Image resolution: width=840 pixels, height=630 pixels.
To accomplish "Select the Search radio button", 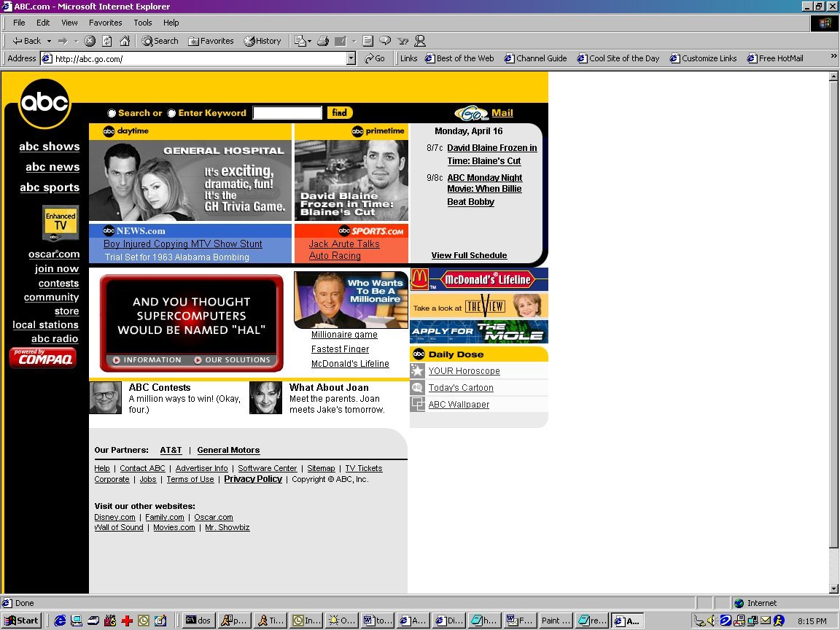I will tap(112, 114).
